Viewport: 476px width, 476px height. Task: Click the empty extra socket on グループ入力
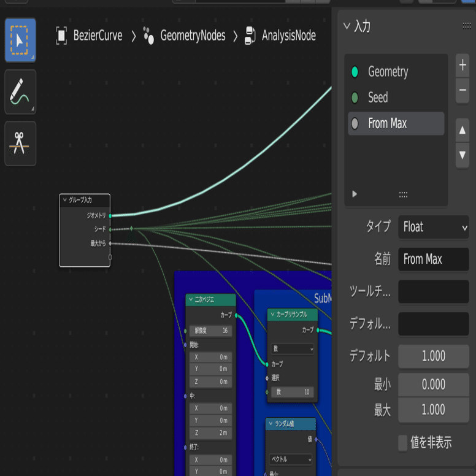point(110,257)
